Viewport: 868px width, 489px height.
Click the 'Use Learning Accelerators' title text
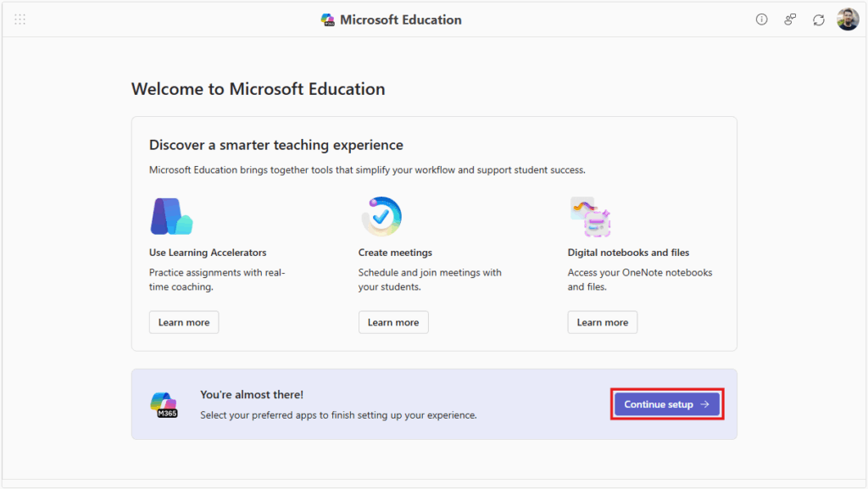(208, 253)
